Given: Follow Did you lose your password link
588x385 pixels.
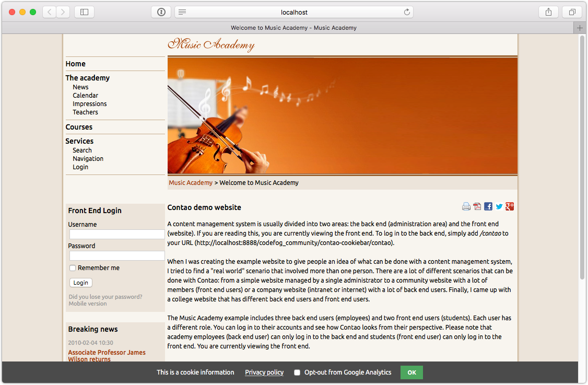Looking at the screenshot, I should pos(105,297).
